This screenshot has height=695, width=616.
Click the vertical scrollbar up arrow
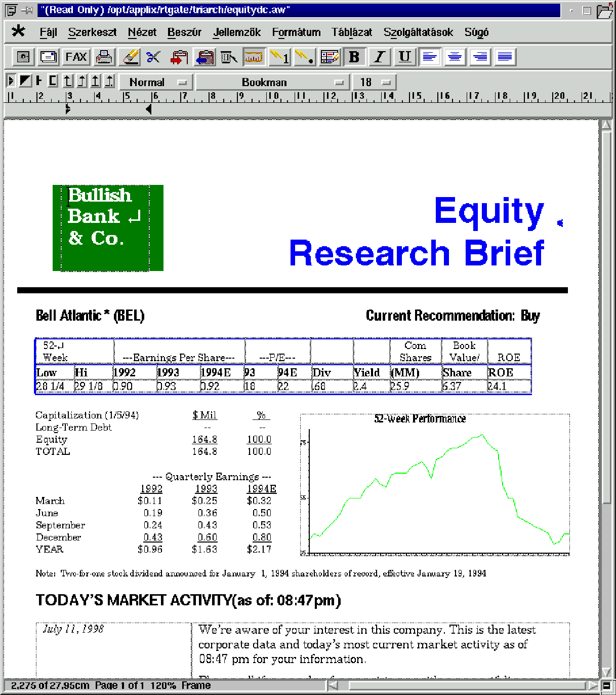click(606, 125)
